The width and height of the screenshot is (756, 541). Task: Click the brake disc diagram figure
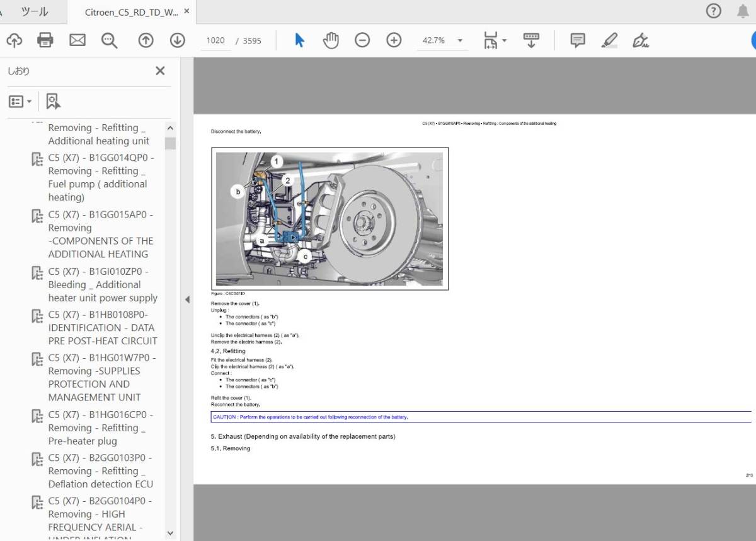(329, 219)
